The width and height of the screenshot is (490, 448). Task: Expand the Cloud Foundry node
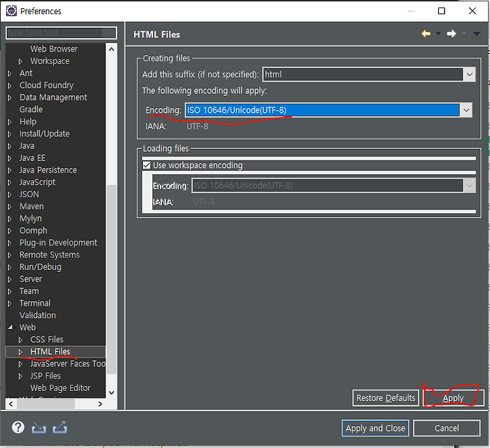tap(10, 86)
